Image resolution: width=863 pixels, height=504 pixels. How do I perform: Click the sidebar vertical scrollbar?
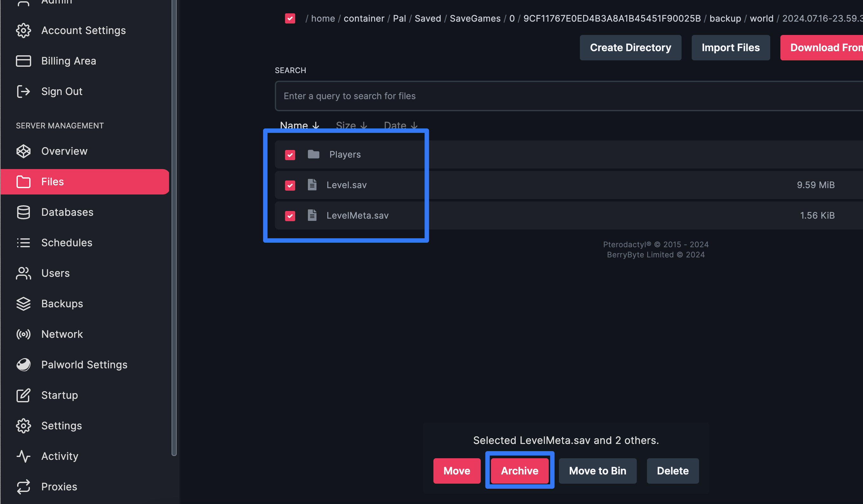coord(174,226)
